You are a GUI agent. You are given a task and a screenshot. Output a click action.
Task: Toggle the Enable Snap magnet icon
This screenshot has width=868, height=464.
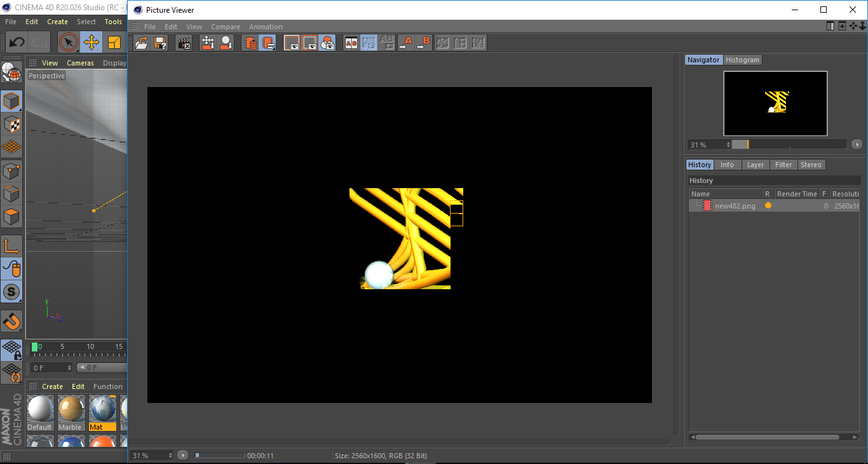[x=11, y=322]
